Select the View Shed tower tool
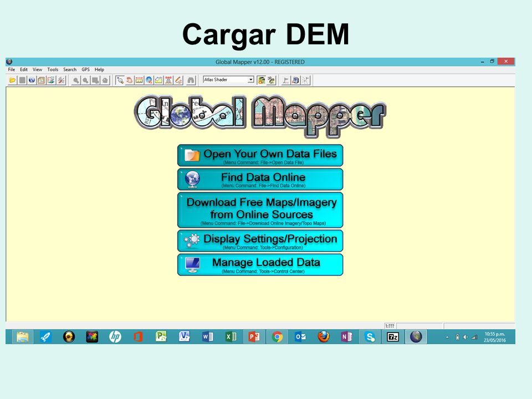 pos(168,80)
